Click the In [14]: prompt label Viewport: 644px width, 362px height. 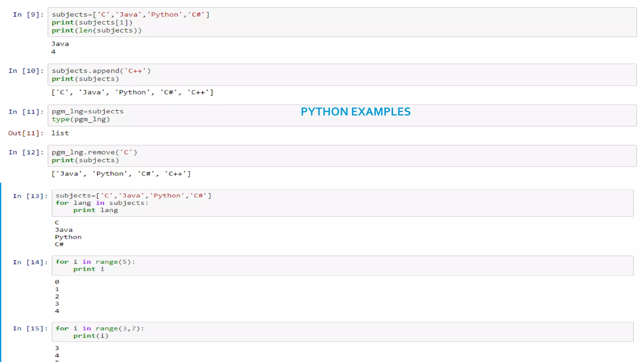coord(31,262)
